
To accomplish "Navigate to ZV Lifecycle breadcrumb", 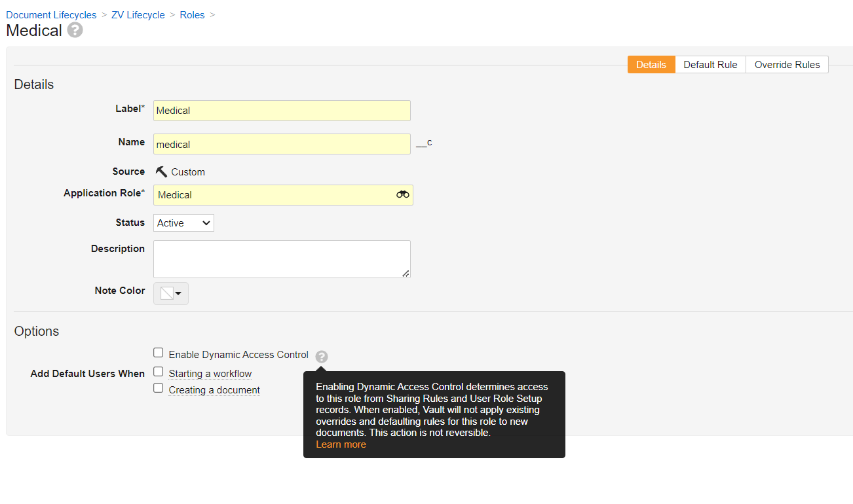I will (x=138, y=15).
